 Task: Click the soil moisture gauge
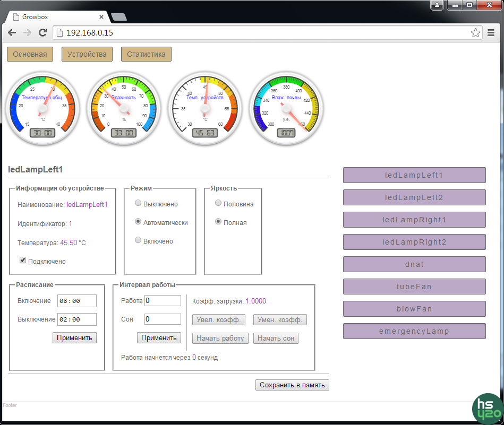pos(287,108)
